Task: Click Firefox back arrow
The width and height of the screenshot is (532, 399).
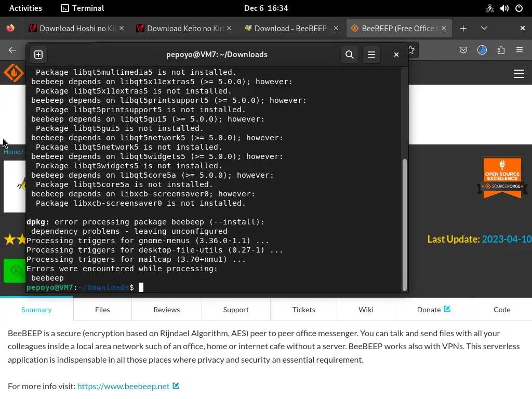Action: point(12,50)
